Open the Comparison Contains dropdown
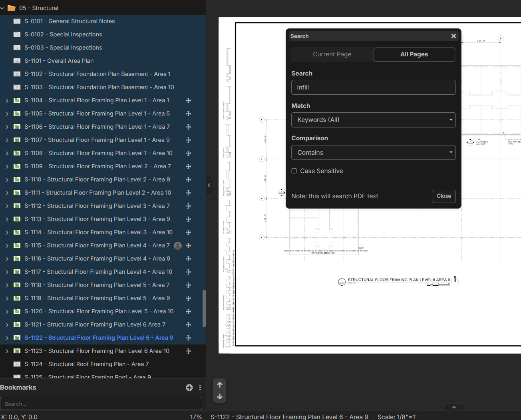This screenshot has width=521, height=420. click(373, 153)
